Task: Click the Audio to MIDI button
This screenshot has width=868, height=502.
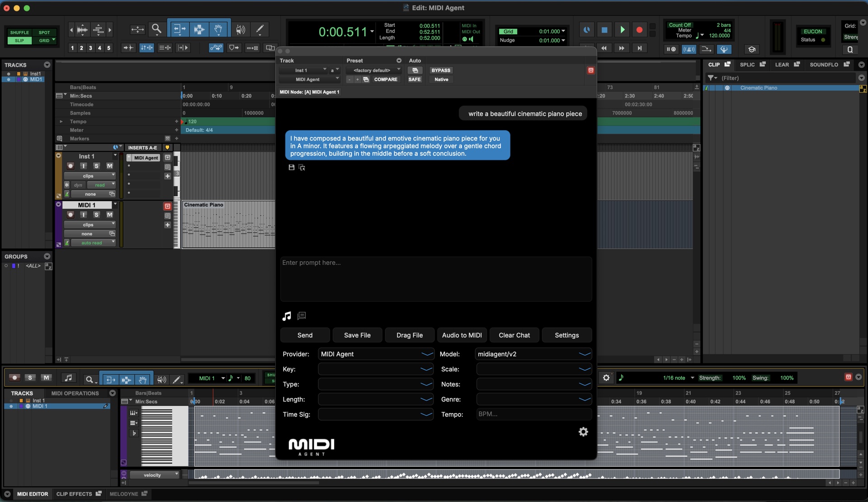Action: click(x=462, y=335)
